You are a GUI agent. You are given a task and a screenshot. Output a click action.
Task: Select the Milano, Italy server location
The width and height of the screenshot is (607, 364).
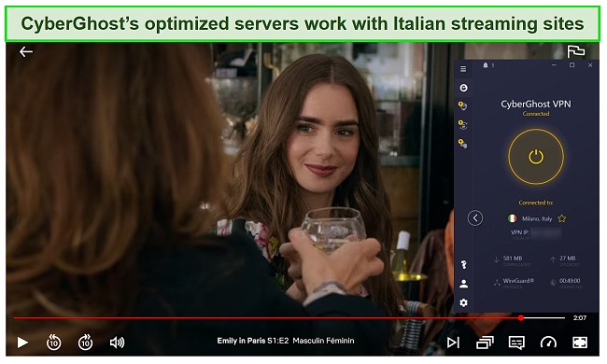(537, 218)
